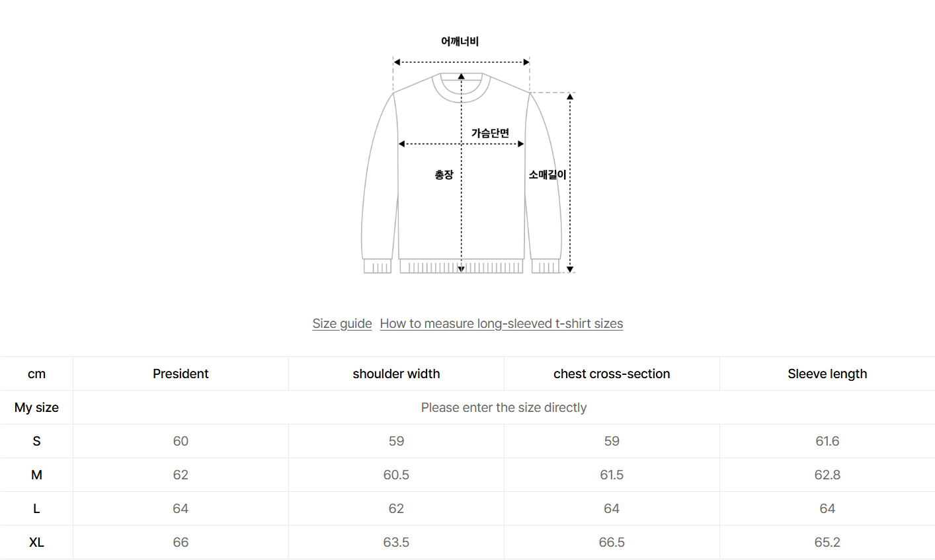Click the 어깨너비 label above the sweater
This screenshot has height=560, width=935.
(460, 41)
